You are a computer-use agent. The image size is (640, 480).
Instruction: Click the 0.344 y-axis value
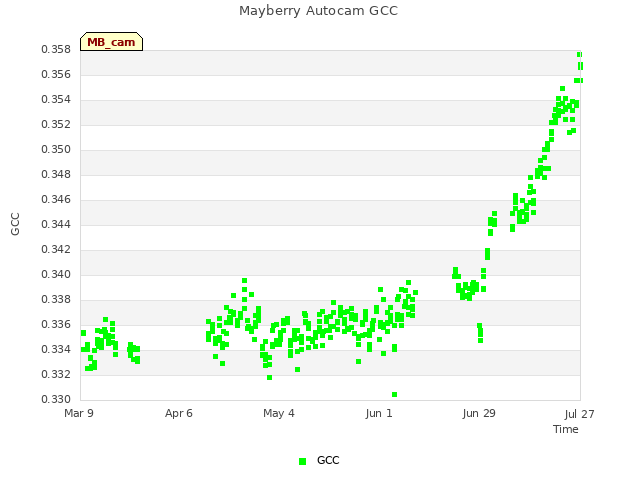(56, 224)
